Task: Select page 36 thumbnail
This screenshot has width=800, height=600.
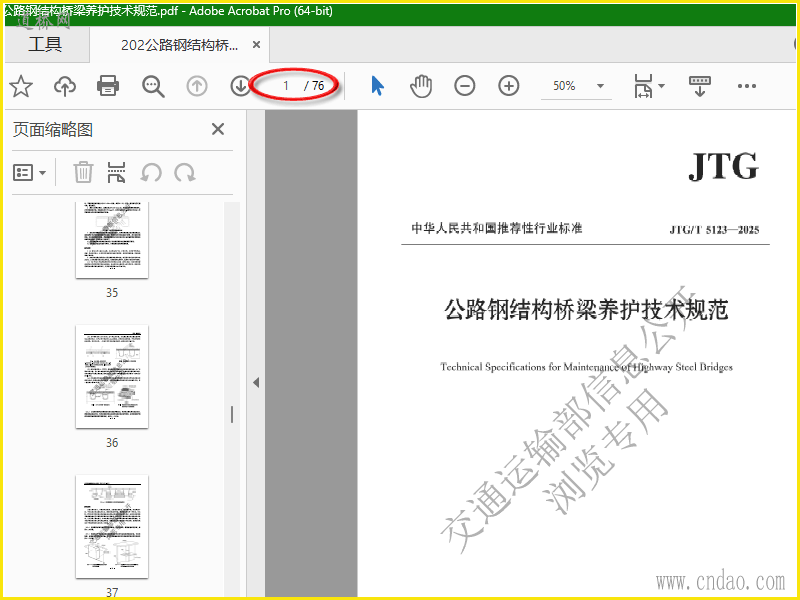Action: (112, 377)
